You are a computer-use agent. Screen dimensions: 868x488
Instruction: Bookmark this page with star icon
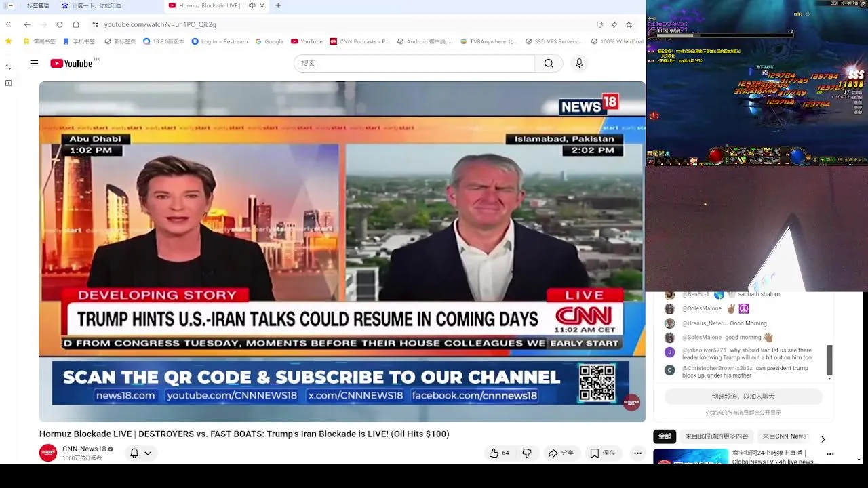tap(629, 24)
